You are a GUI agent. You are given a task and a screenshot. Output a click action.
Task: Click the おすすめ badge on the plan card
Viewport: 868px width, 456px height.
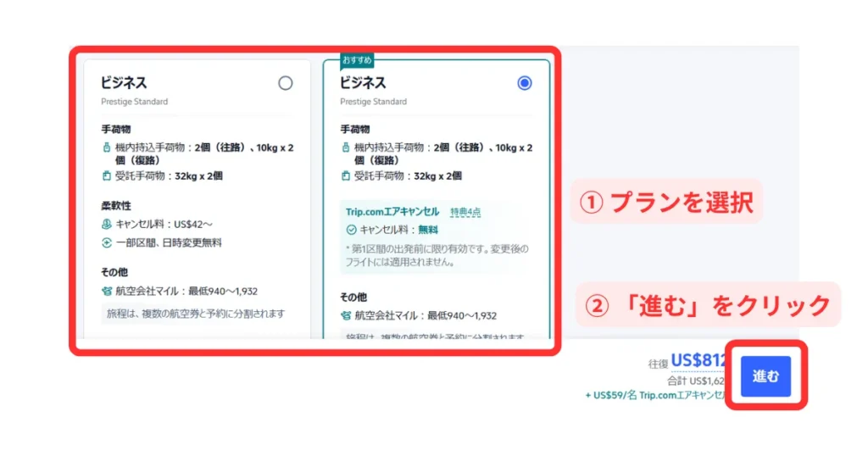pyautogui.click(x=356, y=60)
